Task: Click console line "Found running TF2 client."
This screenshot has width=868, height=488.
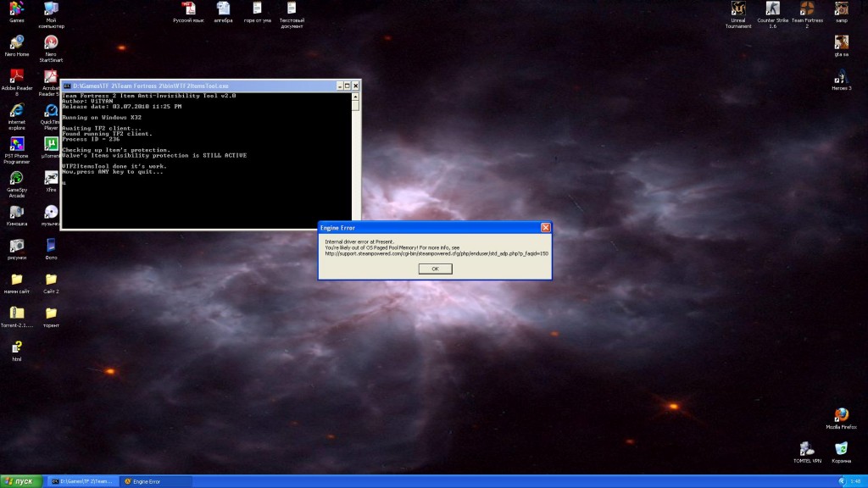Action: [107, 133]
